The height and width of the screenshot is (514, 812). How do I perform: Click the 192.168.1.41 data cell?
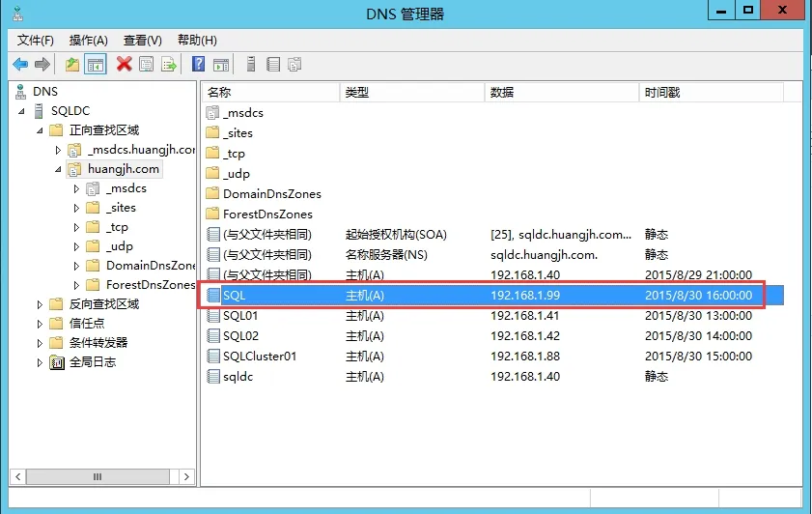coord(525,316)
